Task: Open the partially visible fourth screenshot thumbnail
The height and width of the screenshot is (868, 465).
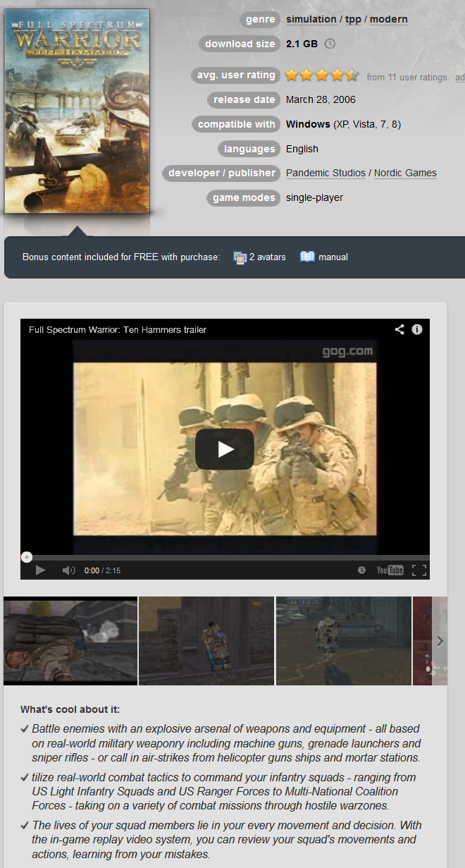Action: pyautogui.click(x=423, y=641)
